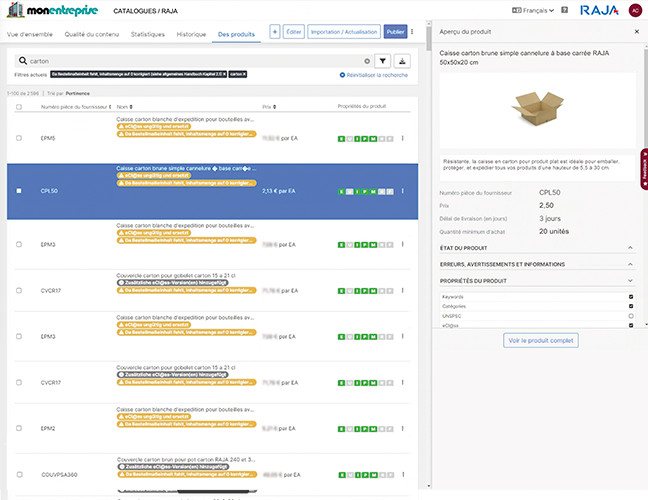Expand the ÉTAT DU PRODUIT section
The height and width of the screenshot is (500, 648).
(x=536, y=248)
